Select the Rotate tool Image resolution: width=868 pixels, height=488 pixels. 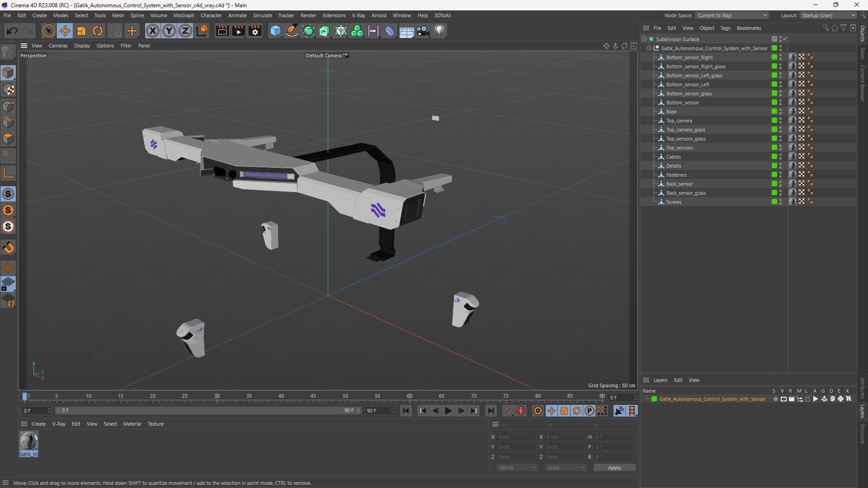point(98,31)
